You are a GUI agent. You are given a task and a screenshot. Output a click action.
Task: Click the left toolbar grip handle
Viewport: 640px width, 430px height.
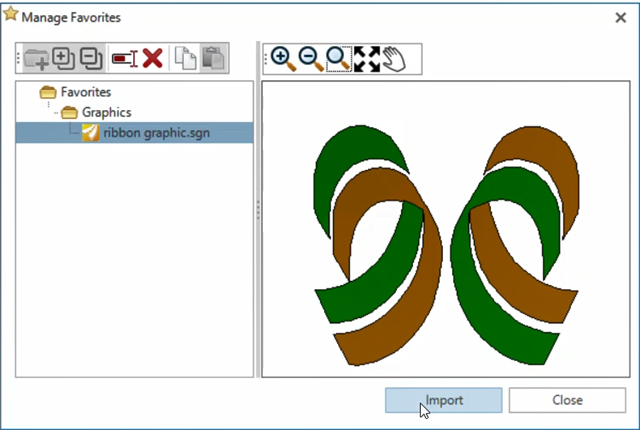coord(18,58)
